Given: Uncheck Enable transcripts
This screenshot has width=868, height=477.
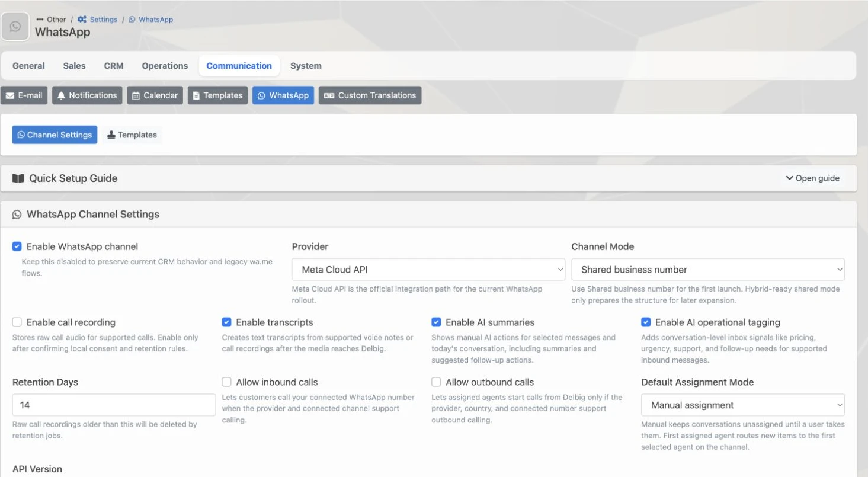Looking at the screenshot, I should tap(226, 322).
